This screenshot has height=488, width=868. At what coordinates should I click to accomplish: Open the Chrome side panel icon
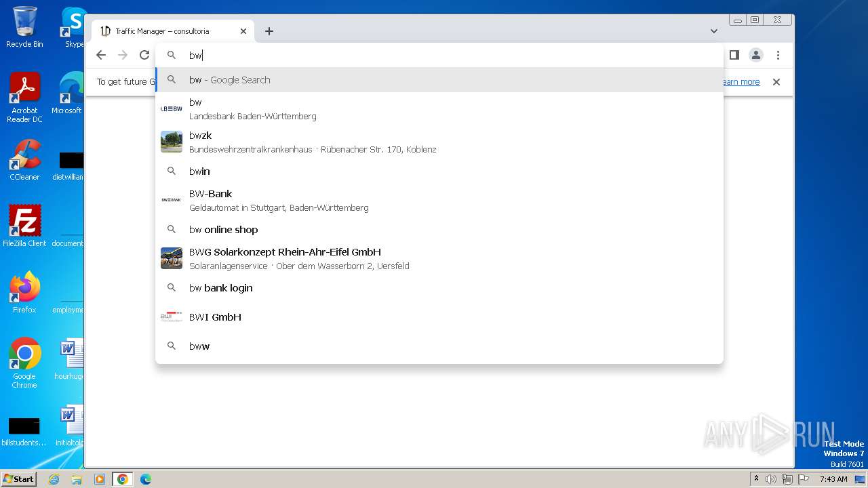pyautogui.click(x=734, y=55)
